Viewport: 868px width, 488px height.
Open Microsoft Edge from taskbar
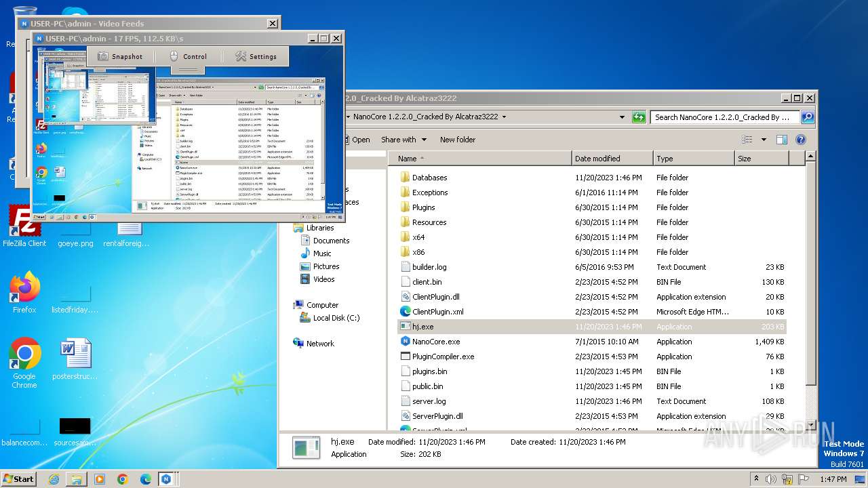146,479
